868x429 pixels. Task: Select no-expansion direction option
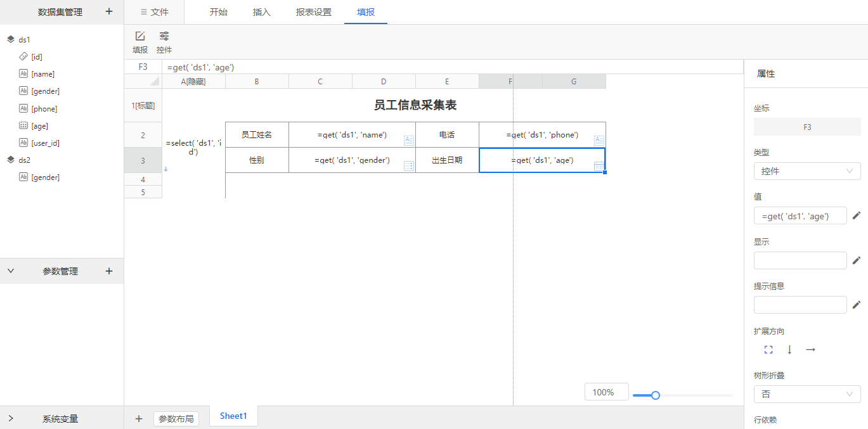tap(768, 350)
